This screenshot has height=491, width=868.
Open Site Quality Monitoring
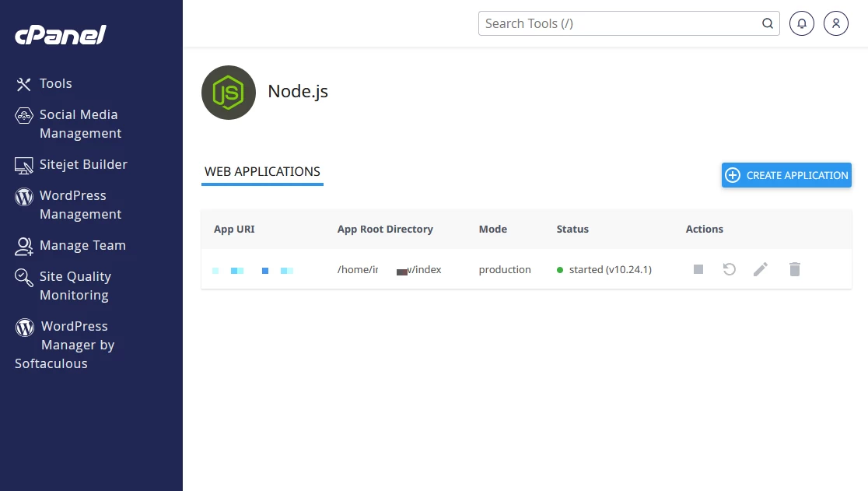(75, 286)
